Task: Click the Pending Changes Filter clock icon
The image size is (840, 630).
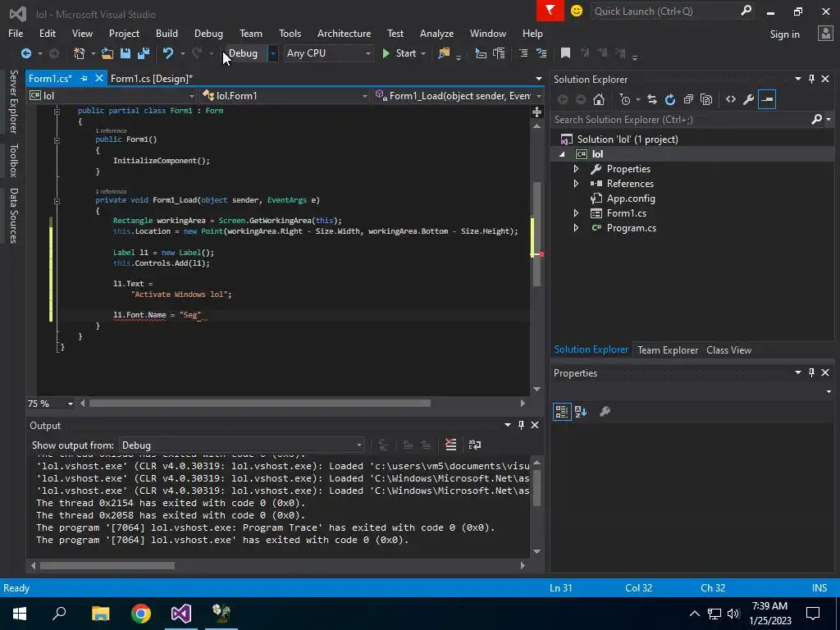Action: pyautogui.click(x=624, y=99)
